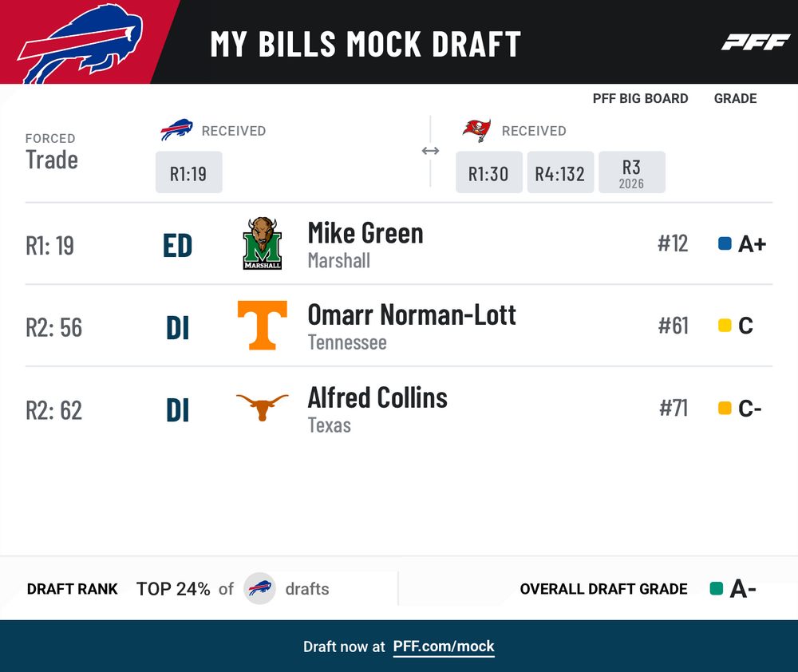This screenshot has height=672, width=798.
Task: Open the PFF.com/mock link
Action: tap(444, 646)
